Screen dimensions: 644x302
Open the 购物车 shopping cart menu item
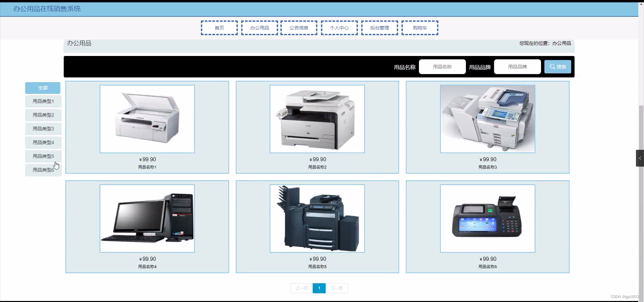[x=419, y=28]
